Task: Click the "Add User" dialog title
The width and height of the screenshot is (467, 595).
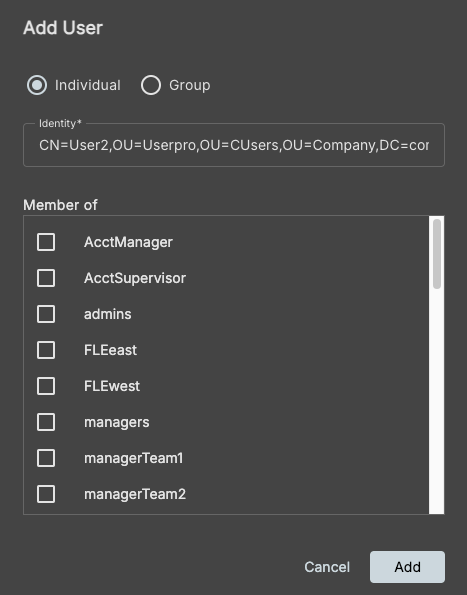Action: [63, 28]
